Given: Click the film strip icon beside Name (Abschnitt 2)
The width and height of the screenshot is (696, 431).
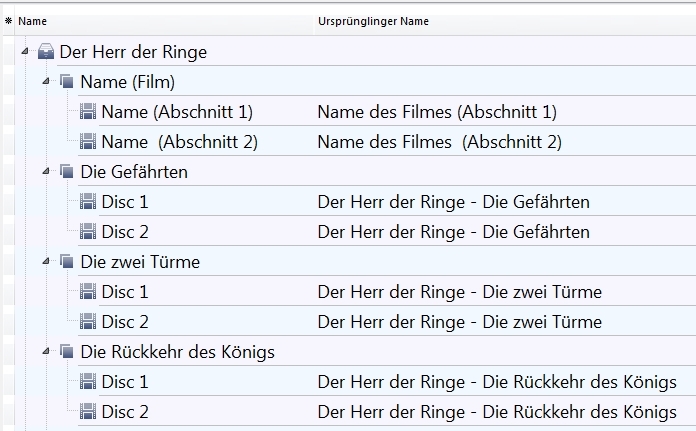Looking at the screenshot, I should coord(88,142).
